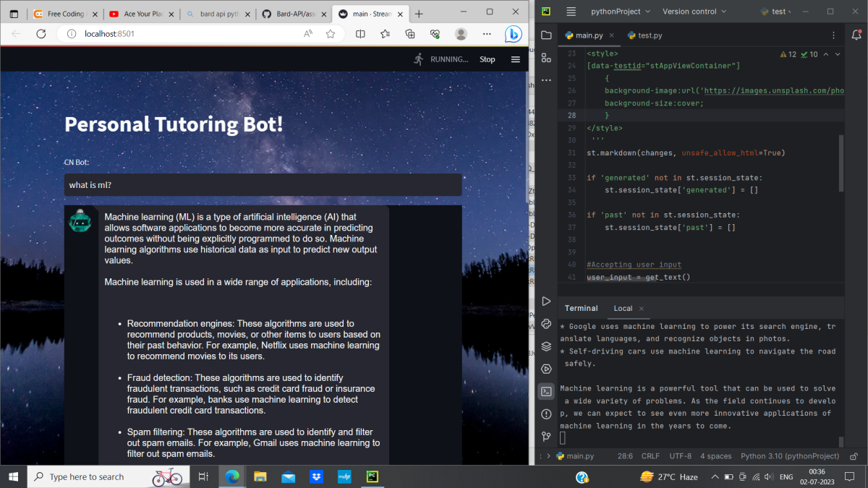Open PyCharm notifications bell
Viewport: 868px width, 488px height.
pos(856,35)
